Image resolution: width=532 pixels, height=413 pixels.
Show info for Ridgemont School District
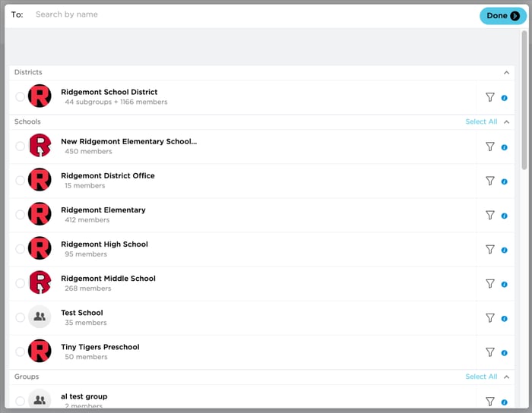[504, 98]
